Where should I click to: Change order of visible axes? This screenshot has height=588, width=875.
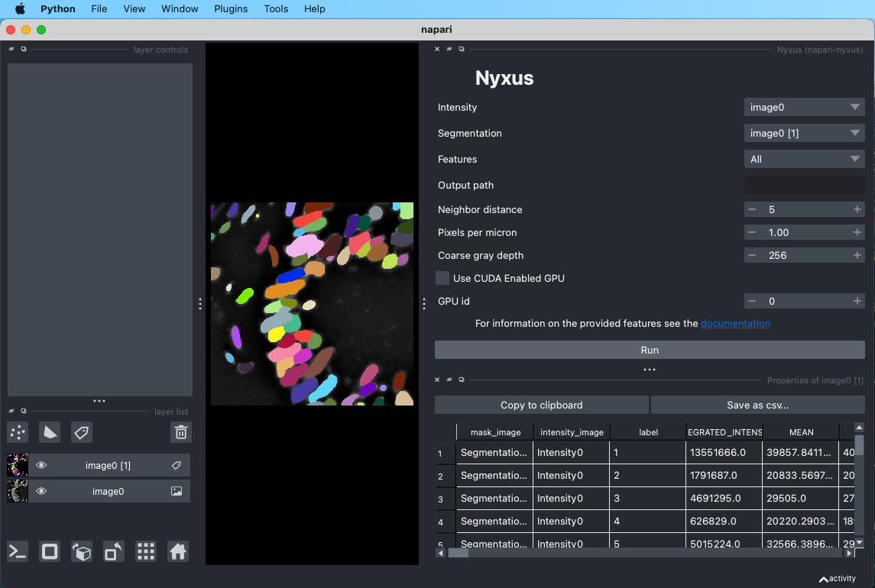[x=82, y=552]
